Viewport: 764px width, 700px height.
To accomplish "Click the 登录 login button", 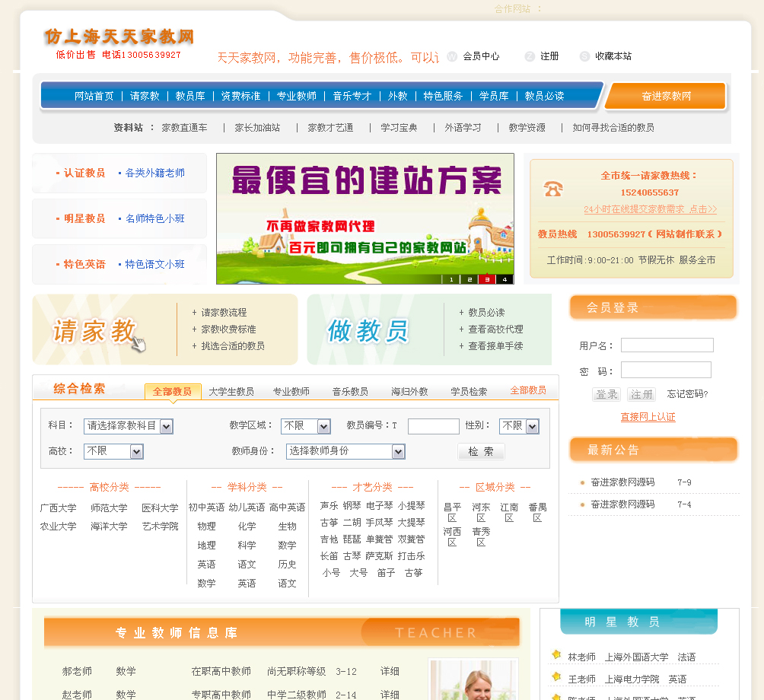I will point(606,394).
